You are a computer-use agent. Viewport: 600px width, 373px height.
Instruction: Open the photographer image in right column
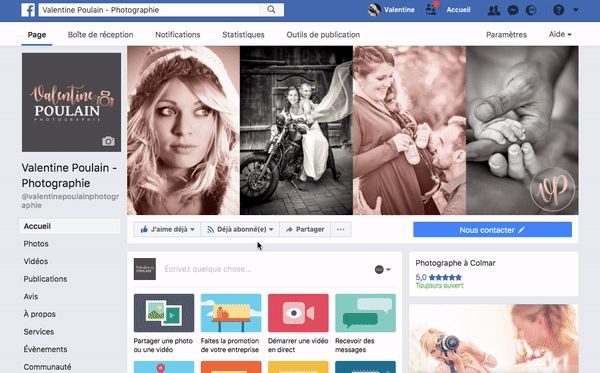click(494, 339)
